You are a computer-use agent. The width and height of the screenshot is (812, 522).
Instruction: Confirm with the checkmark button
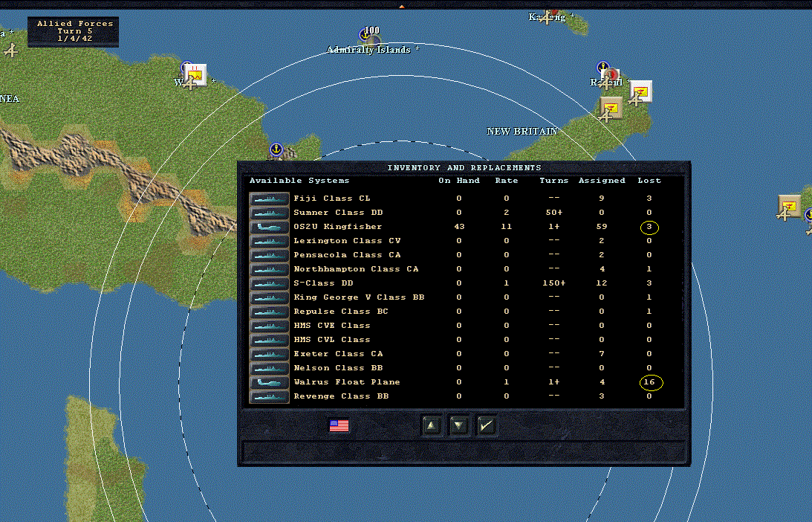coord(487,425)
